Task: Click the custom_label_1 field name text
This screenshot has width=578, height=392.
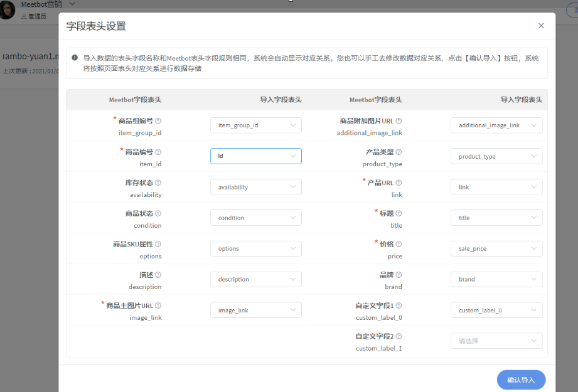Action: (379, 348)
